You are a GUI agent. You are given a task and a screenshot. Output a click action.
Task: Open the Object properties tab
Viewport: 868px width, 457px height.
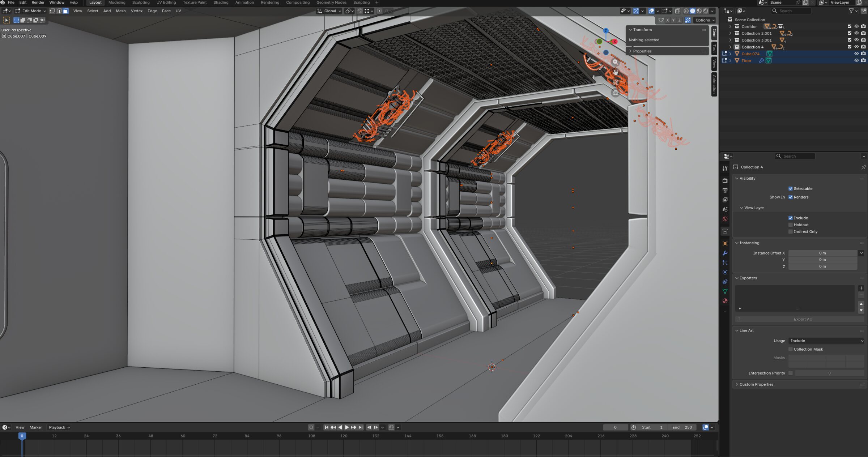click(725, 243)
